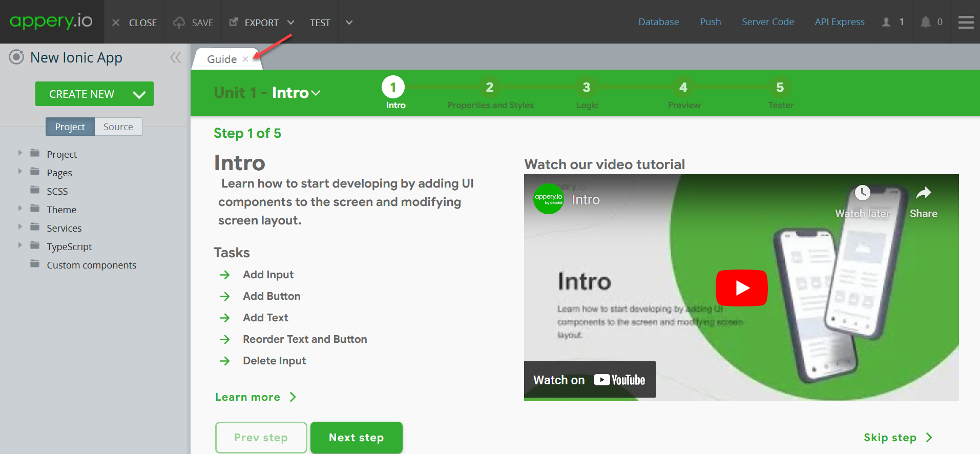This screenshot has width=980, height=454.
Task: Expand the Theme folder arrow
Action: 20,208
